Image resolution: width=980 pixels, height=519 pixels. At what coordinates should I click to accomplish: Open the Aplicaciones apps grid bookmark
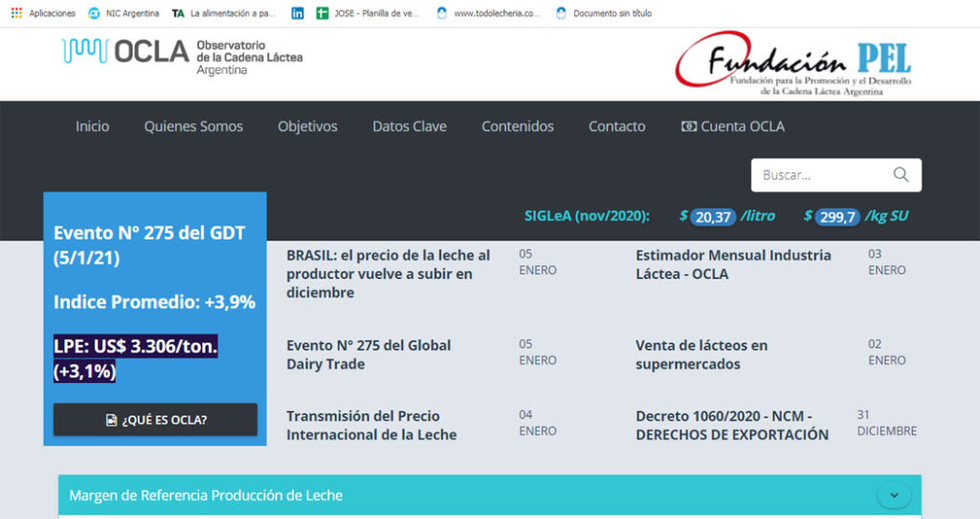point(43,13)
